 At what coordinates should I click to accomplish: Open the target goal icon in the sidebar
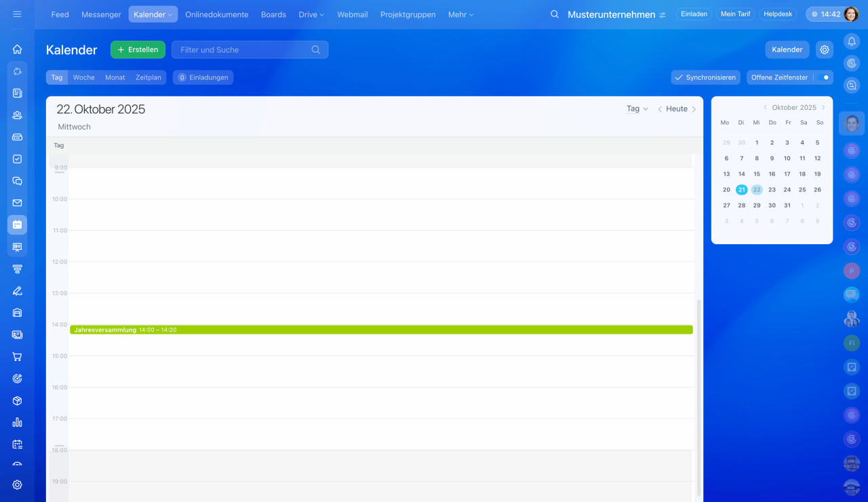(x=17, y=379)
